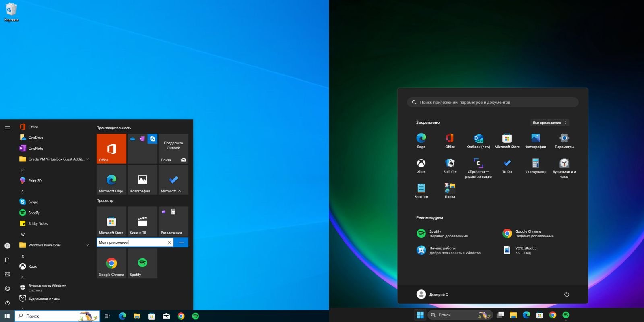This screenshot has width=644, height=322.
Task: Launch Xbox from Windows 11 pinned apps
Action: [x=421, y=165]
